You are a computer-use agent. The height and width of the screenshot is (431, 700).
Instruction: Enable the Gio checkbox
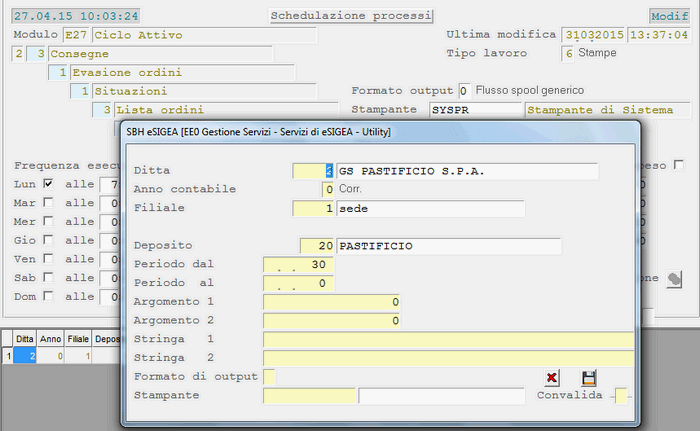click(x=48, y=240)
